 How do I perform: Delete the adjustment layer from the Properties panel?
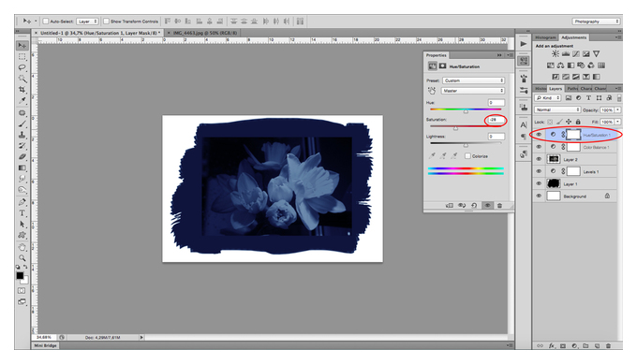tap(499, 205)
